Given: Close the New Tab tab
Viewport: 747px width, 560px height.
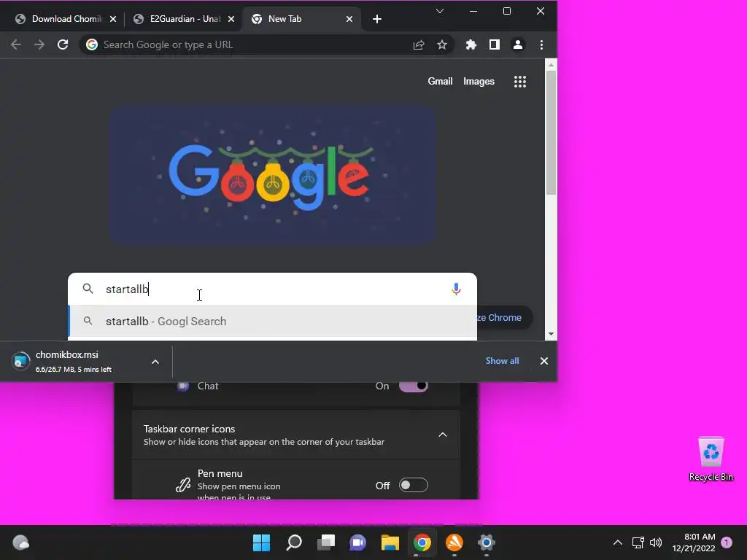Looking at the screenshot, I should tap(349, 19).
